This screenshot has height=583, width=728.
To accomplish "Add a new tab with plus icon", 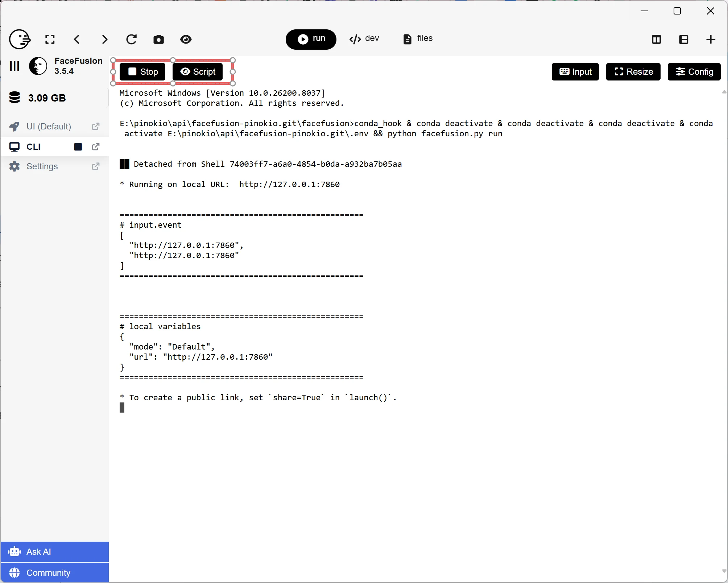I will 711,40.
